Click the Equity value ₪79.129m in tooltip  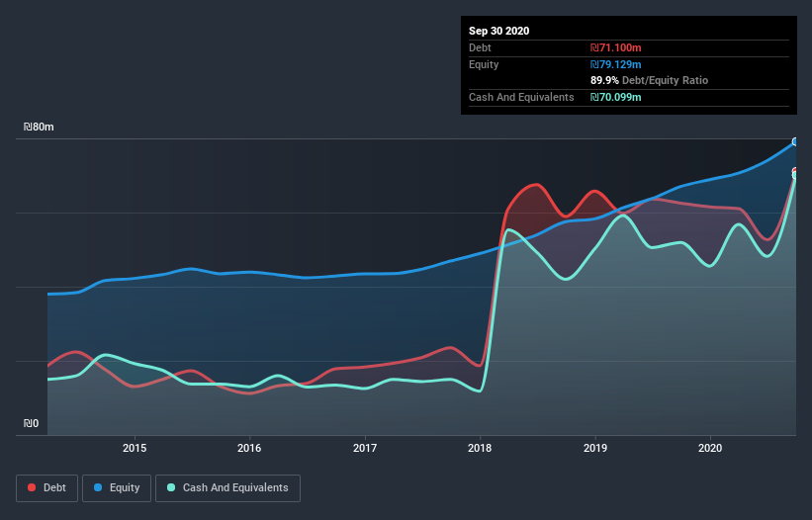click(x=616, y=64)
